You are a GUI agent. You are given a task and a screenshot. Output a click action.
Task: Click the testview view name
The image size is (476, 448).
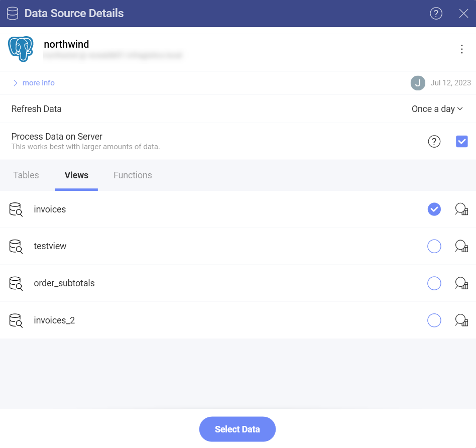coord(50,246)
